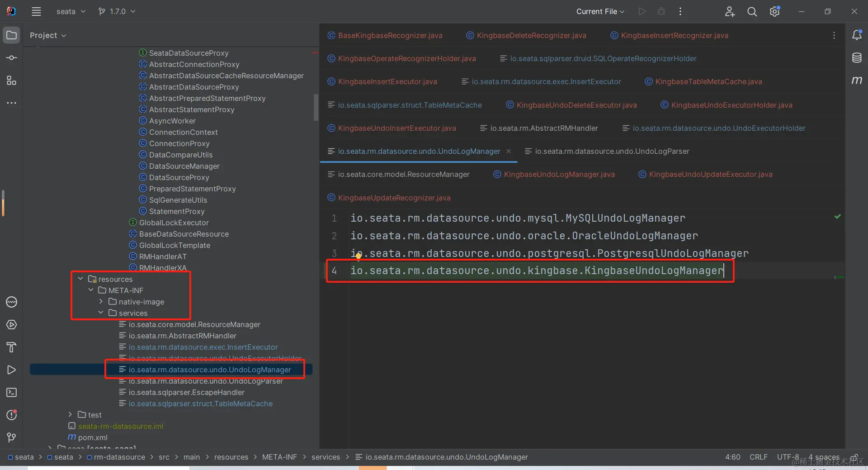Select seata-rm-datasource.iml file
The width and height of the screenshot is (868, 470).
(x=120, y=426)
